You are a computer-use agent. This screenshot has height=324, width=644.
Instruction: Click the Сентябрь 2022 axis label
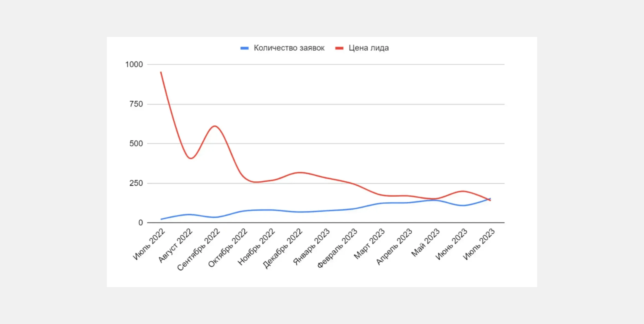pos(199,249)
